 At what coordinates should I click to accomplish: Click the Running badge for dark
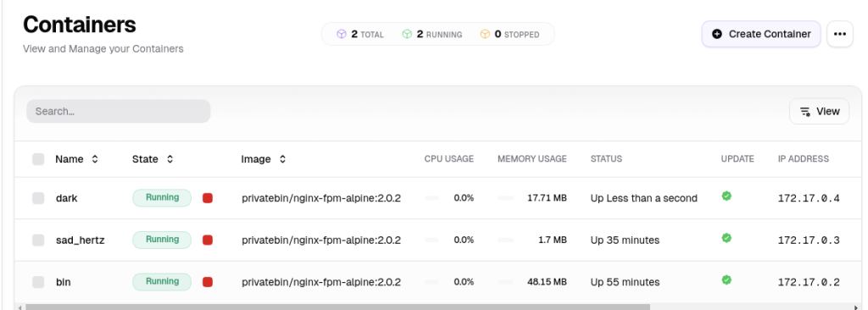[162, 197]
